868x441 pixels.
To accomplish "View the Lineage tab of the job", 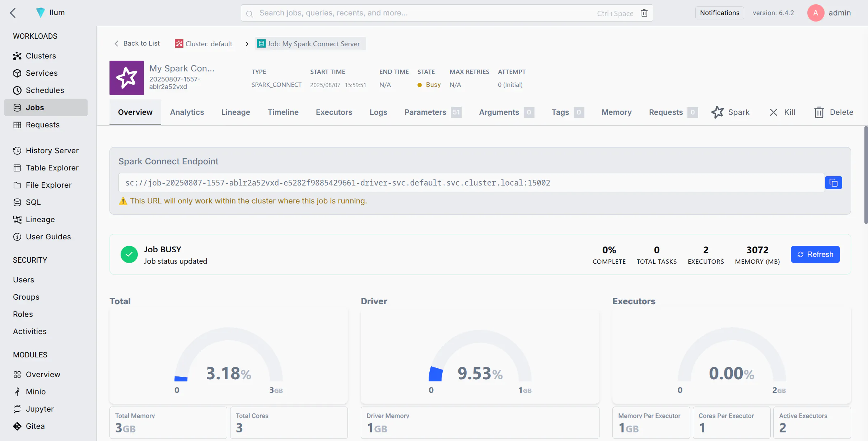I will [x=235, y=112].
